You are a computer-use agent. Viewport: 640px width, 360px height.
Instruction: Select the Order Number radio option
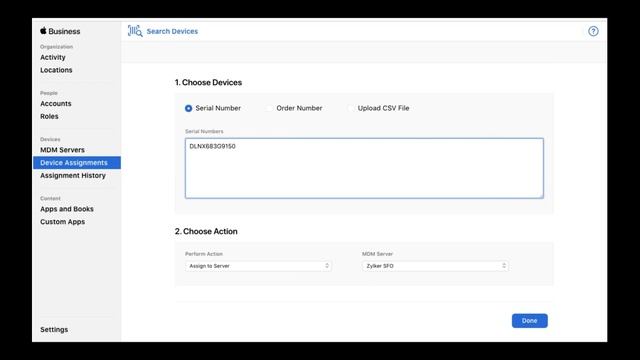pos(269,108)
